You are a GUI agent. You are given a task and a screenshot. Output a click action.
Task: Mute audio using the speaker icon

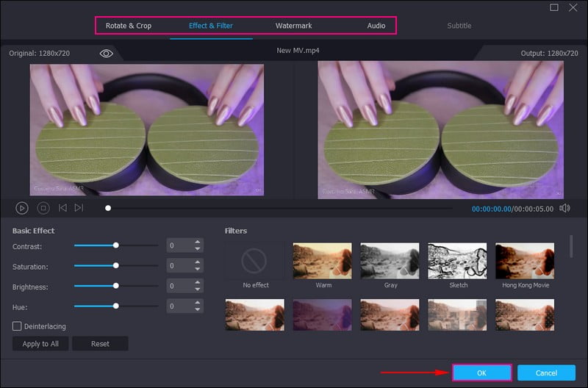click(564, 208)
